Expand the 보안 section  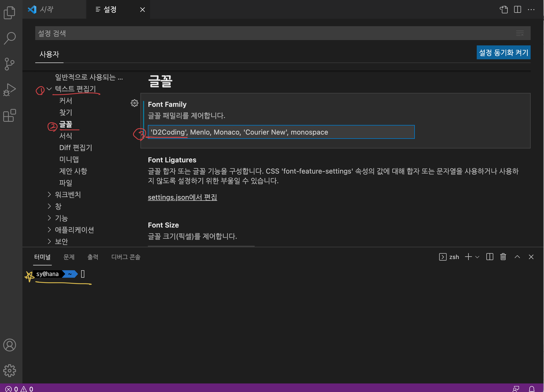tap(49, 241)
